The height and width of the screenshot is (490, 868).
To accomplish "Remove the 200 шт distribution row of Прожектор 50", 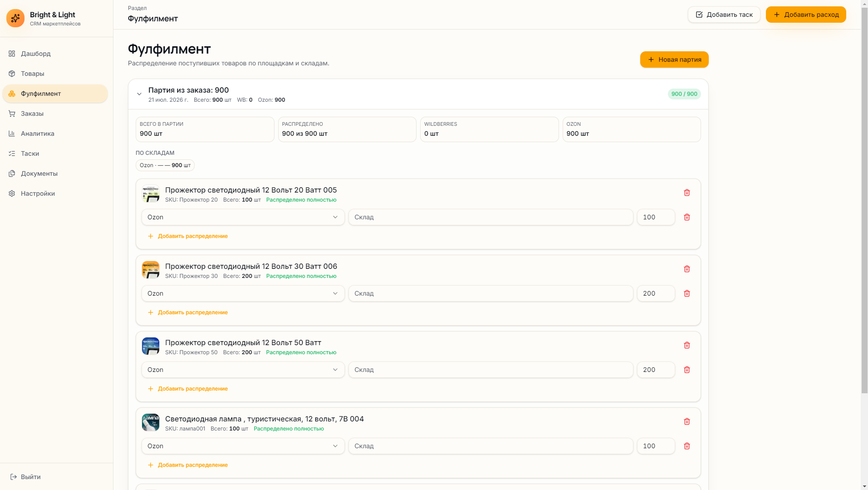I will [x=687, y=370].
